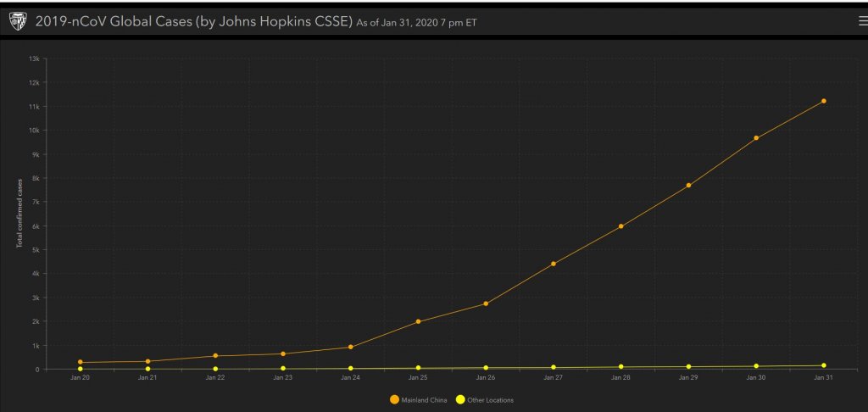Click the Johns Hopkins shield logo
The image size is (868, 412).
click(x=18, y=22)
